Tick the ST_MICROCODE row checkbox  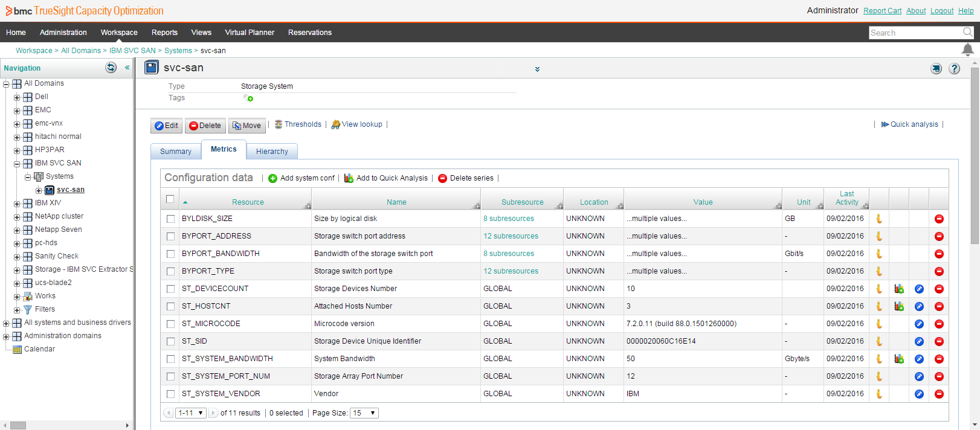tap(170, 324)
